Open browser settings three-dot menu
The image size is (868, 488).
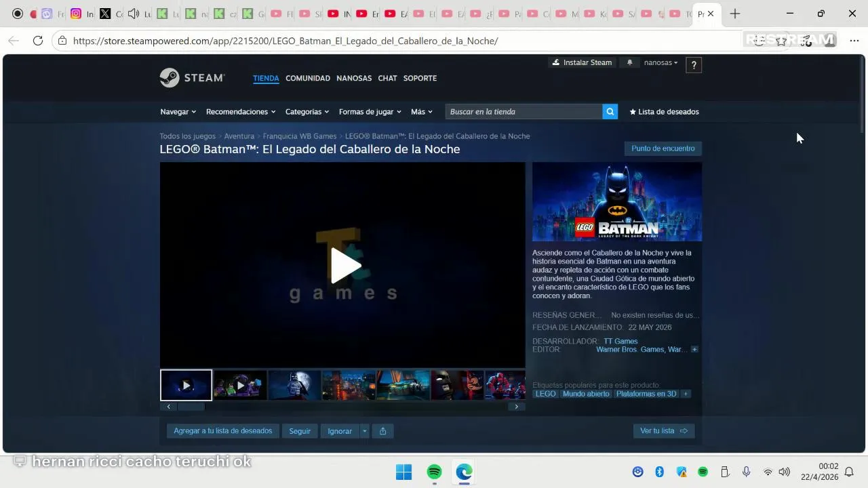click(854, 41)
